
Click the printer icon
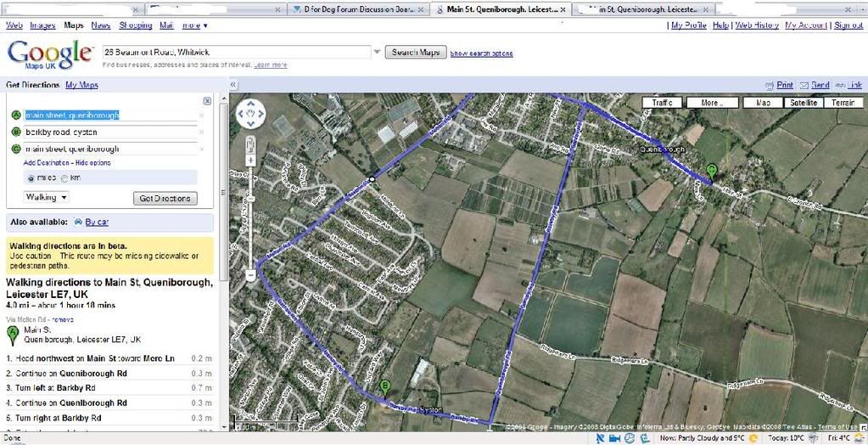770,85
